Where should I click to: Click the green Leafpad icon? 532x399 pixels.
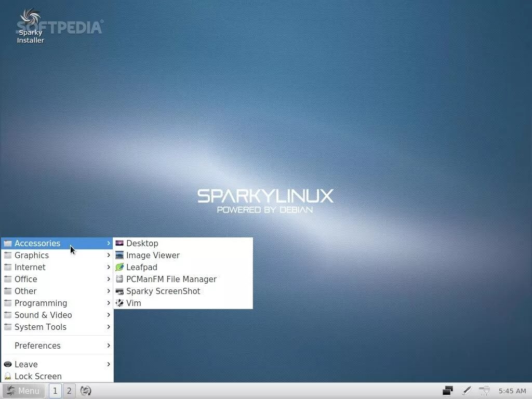[x=119, y=267]
